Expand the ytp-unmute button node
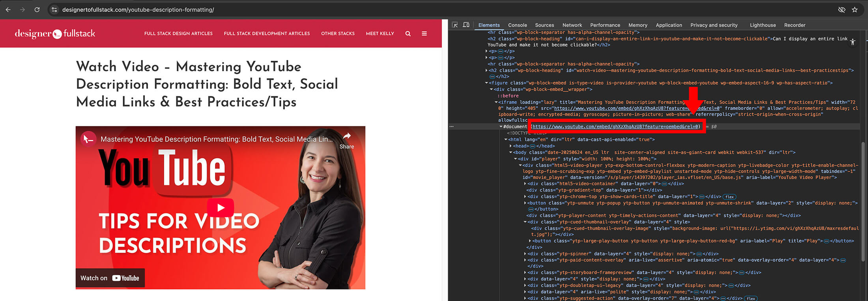868x301 pixels. tap(525, 203)
